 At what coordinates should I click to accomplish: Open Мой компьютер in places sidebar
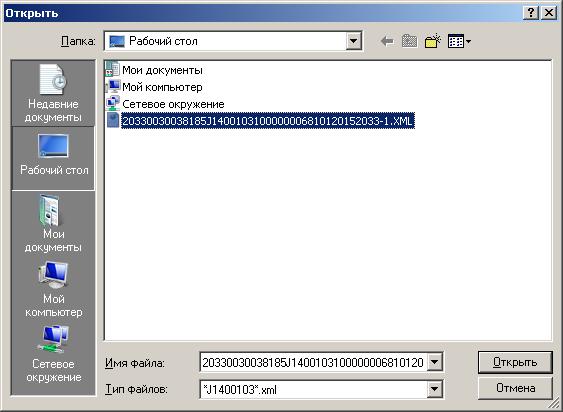point(53,288)
